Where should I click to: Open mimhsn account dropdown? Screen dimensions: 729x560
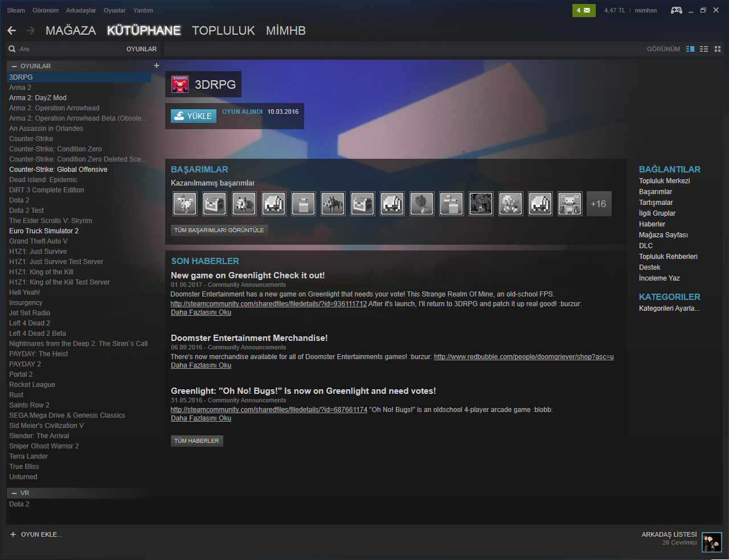pyautogui.click(x=646, y=10)
